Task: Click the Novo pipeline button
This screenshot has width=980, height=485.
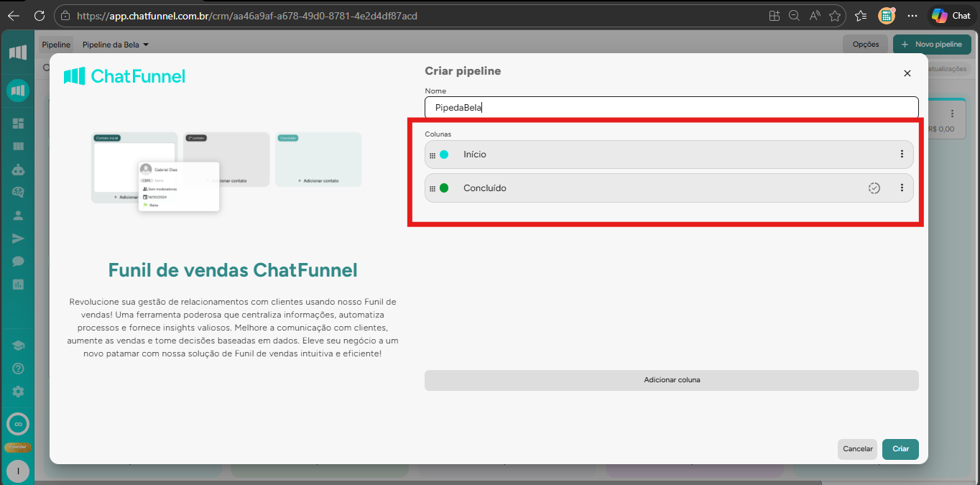Action: pyautogui.click(x=930, y=45)
